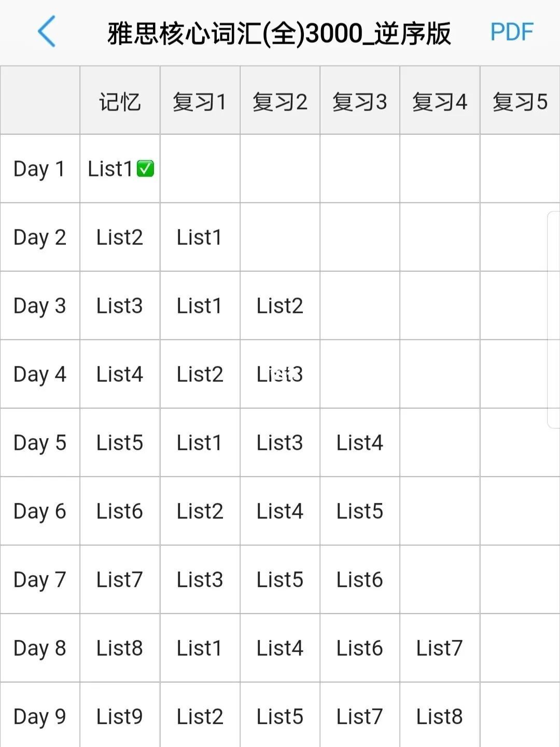The image size is (560, 747).
Task: Click the page title 雅思核心词汇(全)3000_逆序版
Action: tap(279, 33)
